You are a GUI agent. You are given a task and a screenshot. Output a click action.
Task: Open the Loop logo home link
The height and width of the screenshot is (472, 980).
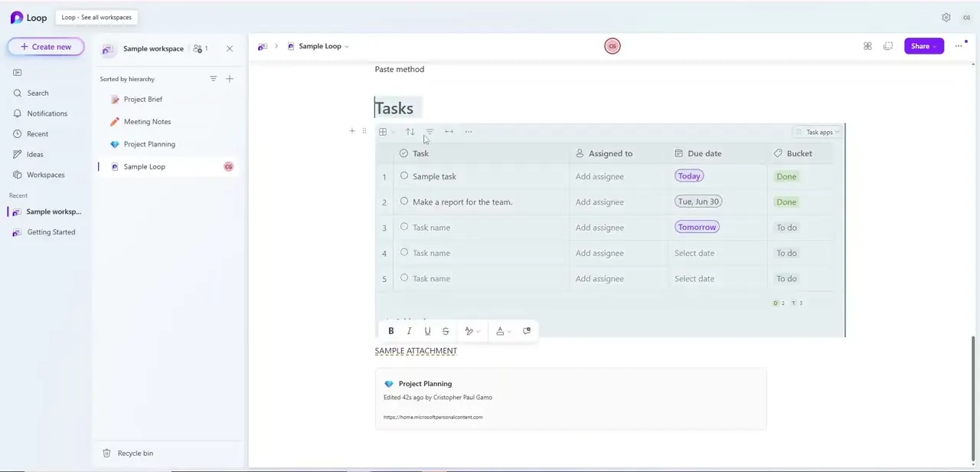(28, 18)
